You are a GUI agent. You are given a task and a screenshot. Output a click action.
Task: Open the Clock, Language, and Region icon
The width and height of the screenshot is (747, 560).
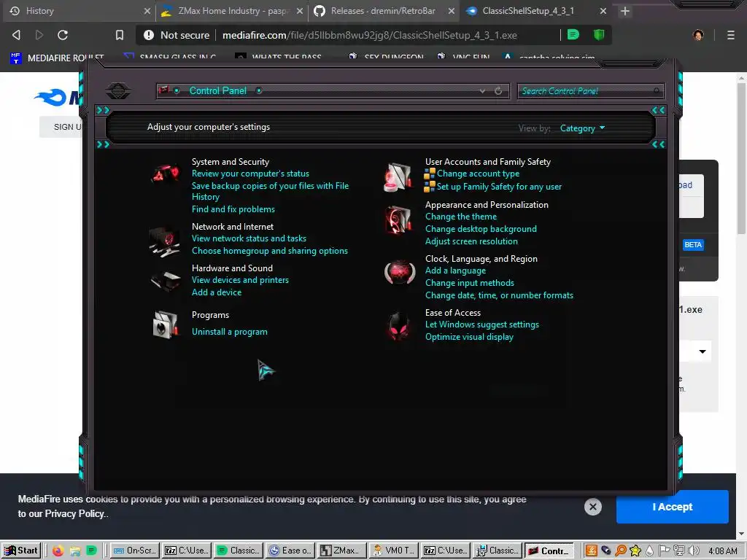[400, 273]
